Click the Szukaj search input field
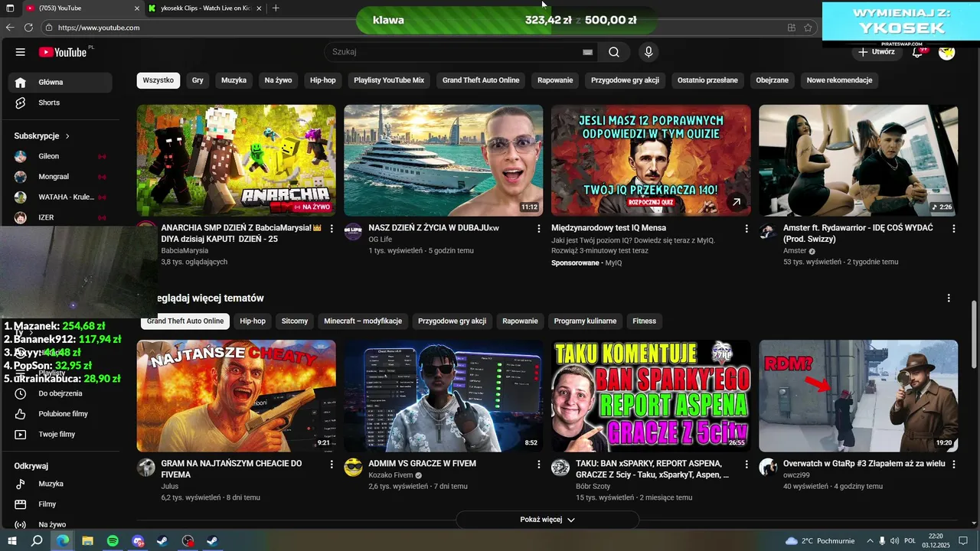The image size is (980, 551). [453, 52]
